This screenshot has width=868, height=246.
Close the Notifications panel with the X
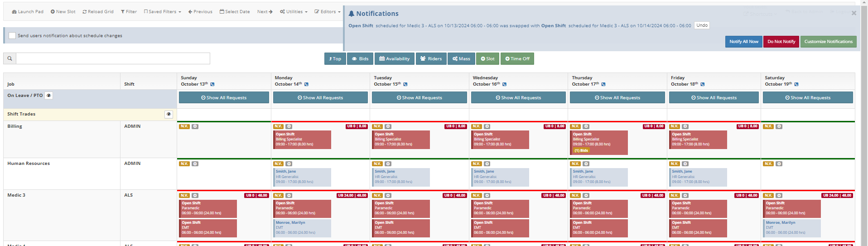click(x=854, y=13)
